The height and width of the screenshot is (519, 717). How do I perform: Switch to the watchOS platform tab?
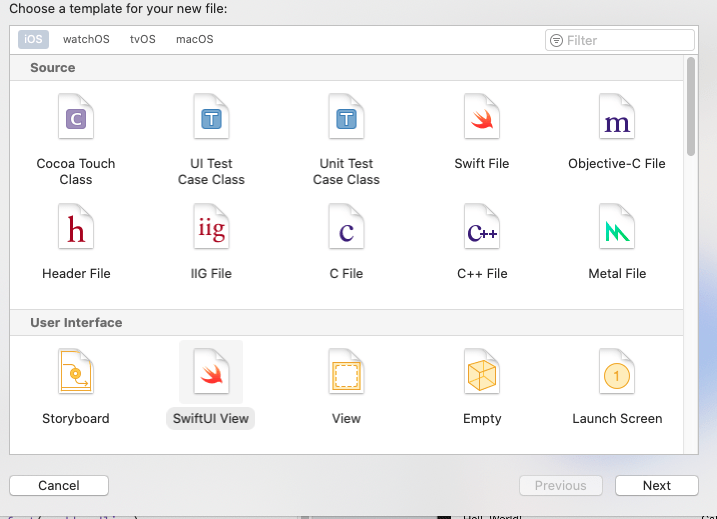(x=86, y=40)
